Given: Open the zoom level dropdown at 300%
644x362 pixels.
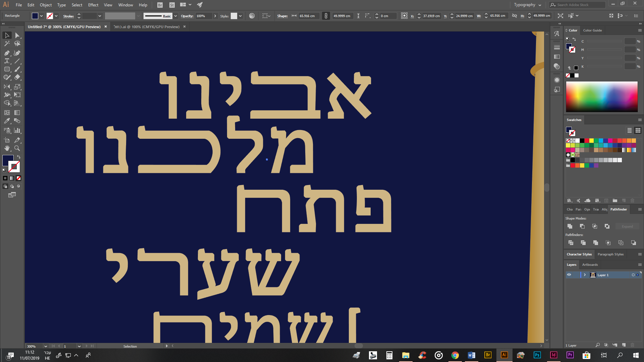Looking at the screenshot, I should tap(46, 346).
